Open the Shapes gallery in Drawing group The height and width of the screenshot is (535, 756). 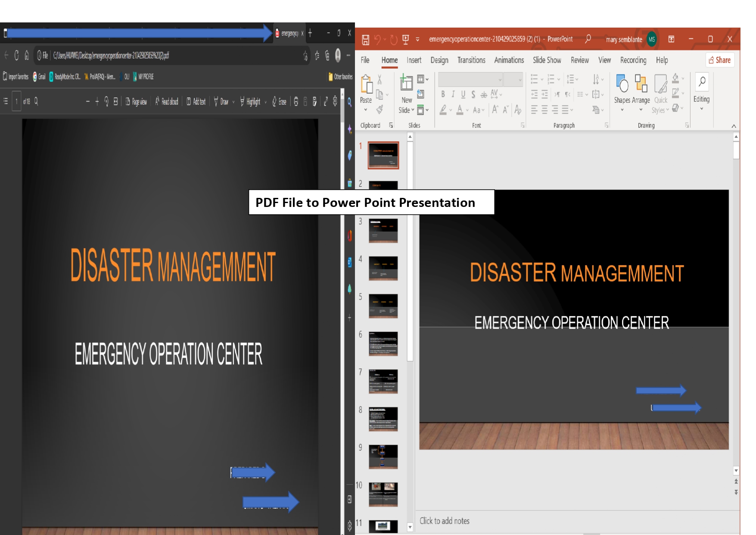point(622,94)
